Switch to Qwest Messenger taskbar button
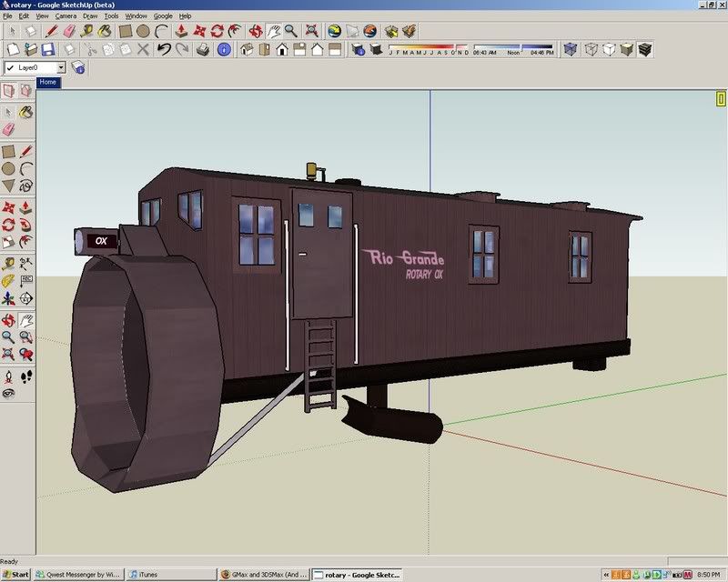The width and height of the screenshot is (728, 582). point(78,575)
